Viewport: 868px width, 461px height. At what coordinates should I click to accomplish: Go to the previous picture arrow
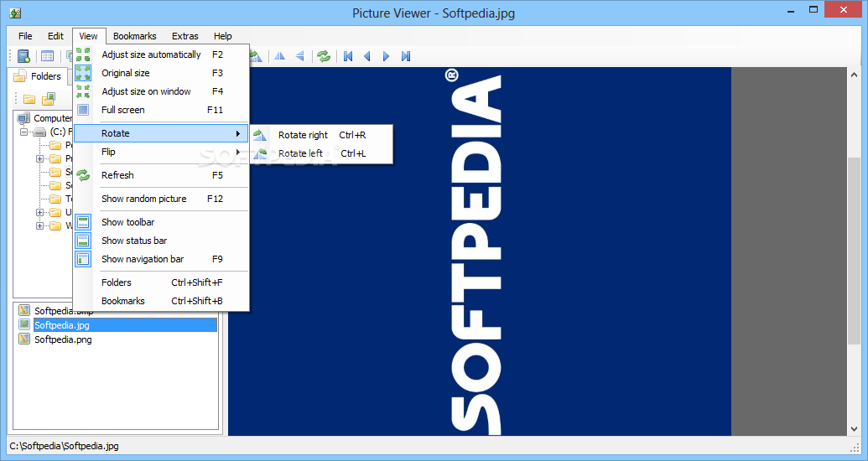pyautogui.click(x=367, y=56)
